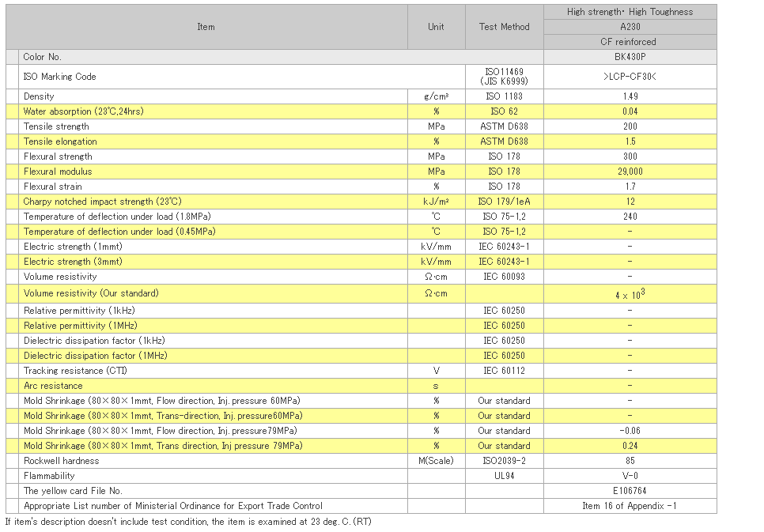The height and width of the screenshot is (532, 764).
Task: Click the 'Item' column header
Action: pos(206,27)
